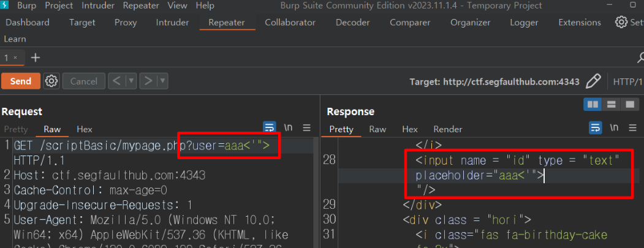Select Pretty view in Request panel
Viewport: 644px width, 248px height.
tap(15, 129)
